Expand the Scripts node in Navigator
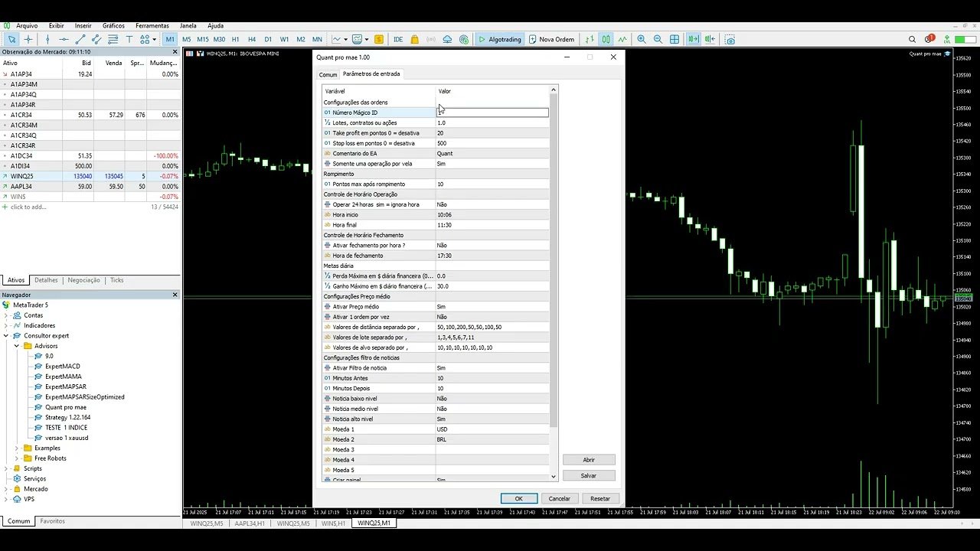980x551 pixels. [x=7, y=468]
